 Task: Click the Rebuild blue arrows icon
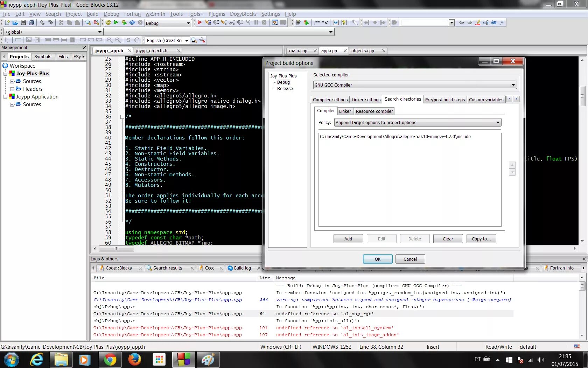[x=132, y=23]
